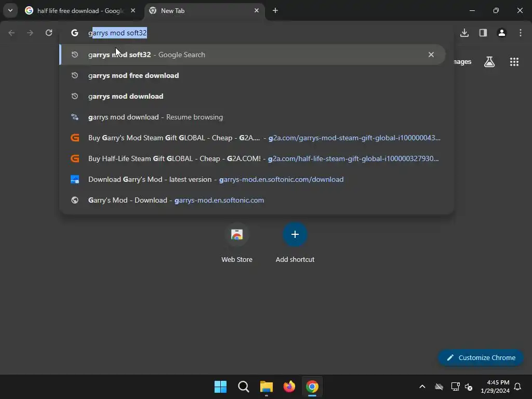Open a new tab with plus button
Screen dimensions: 532x399
275,10
